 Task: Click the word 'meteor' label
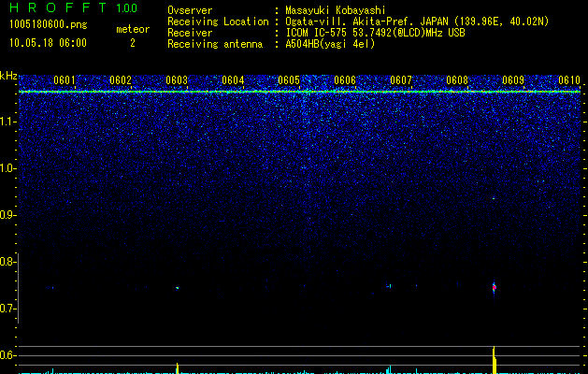click(x=133, y=29)
